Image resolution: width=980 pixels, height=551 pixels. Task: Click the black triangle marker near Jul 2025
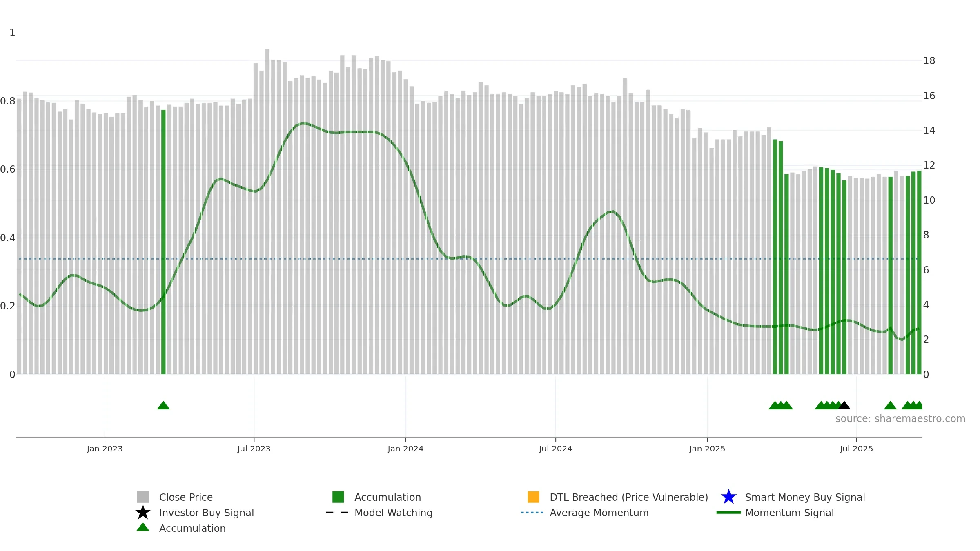point(844,405)
